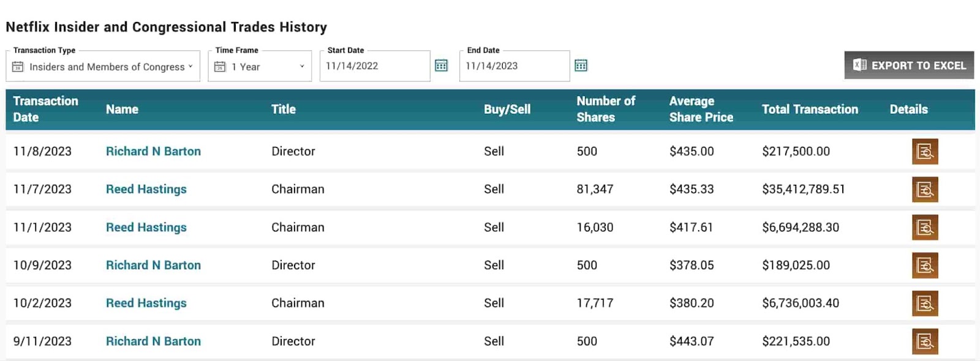Sort by the Transaction Date column header
Viewport: 980px width, 361px height.
[46, 110]
